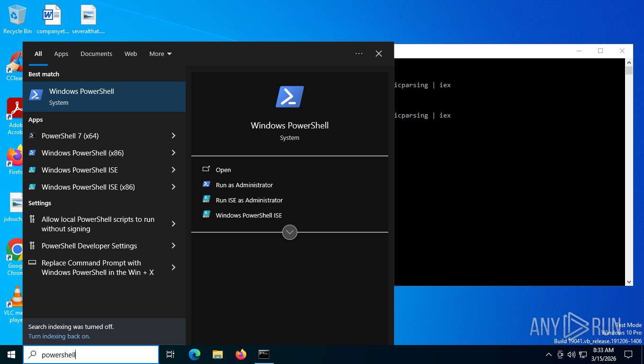Click the powershell search input box
The height and width of the screenshot is (364, 644).
91,355
